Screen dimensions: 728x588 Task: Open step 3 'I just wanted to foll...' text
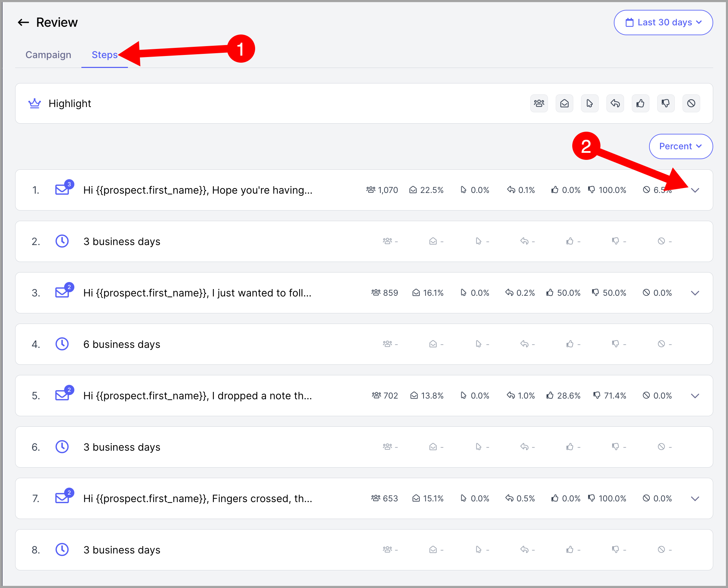[197, 293]
